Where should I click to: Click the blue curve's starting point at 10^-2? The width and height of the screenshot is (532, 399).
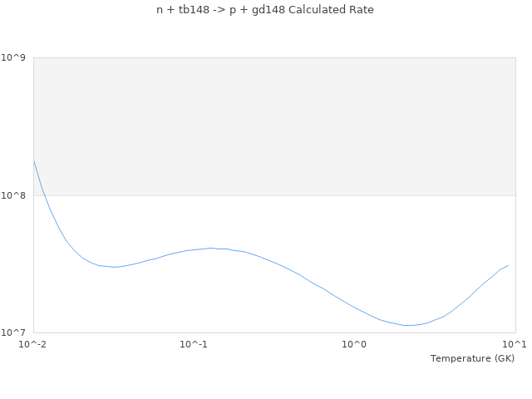34,161
